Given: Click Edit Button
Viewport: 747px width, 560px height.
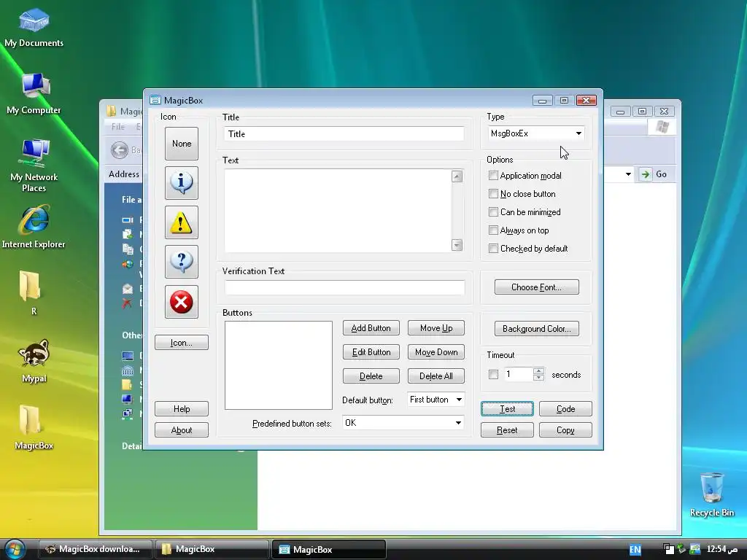Looking at the screenshot, I should pos(371,352).
